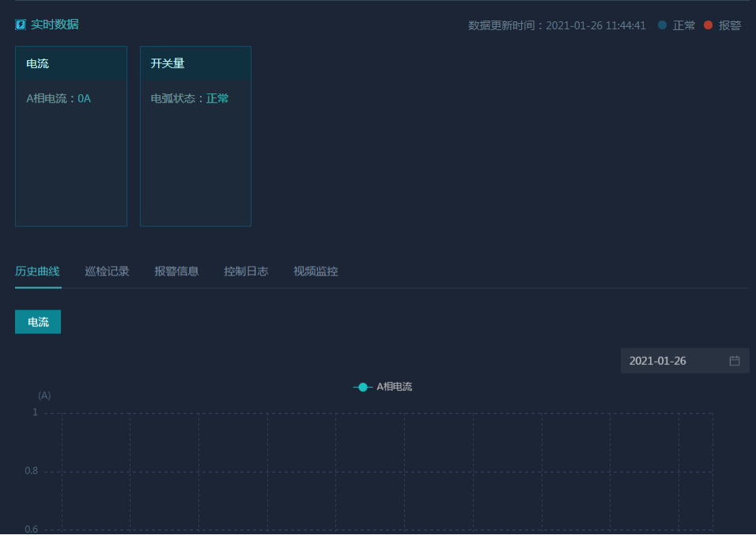Click the blue 正常 status dot
756x539 pixels.
point(663,25)
